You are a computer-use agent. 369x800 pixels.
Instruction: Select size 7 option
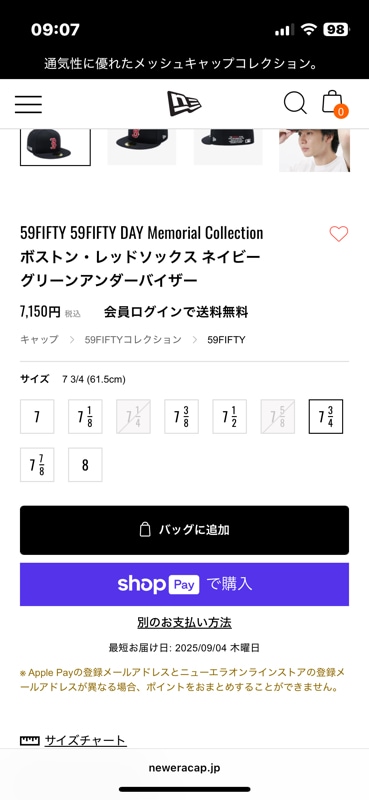coord(37,417)
